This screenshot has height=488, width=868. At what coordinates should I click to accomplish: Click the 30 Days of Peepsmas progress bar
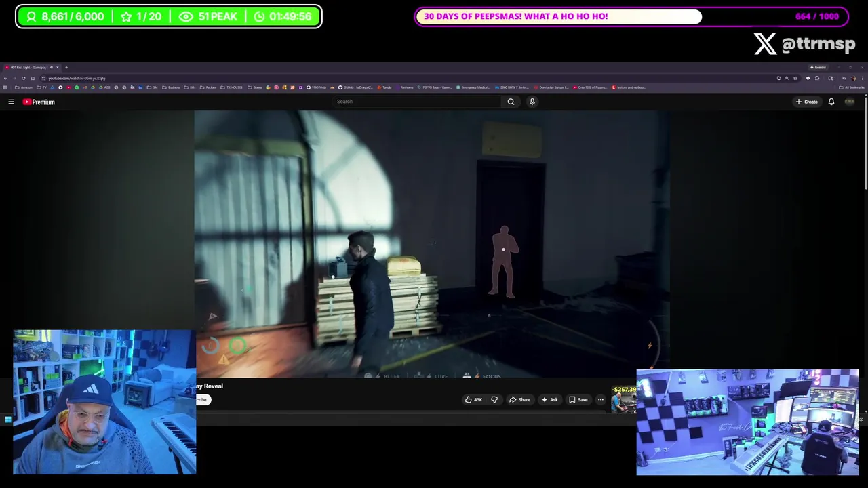pos(631,16)
